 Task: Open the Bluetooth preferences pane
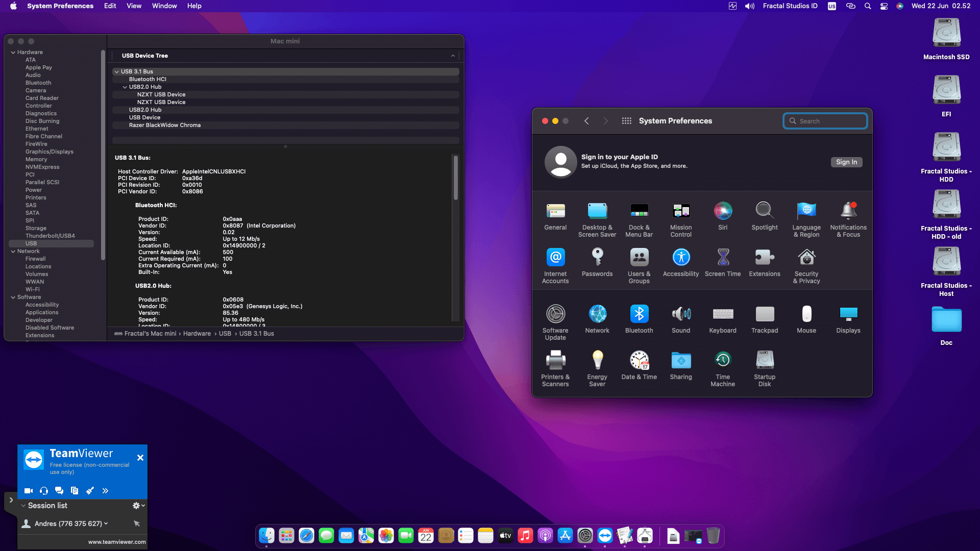[x=639, y=319]
